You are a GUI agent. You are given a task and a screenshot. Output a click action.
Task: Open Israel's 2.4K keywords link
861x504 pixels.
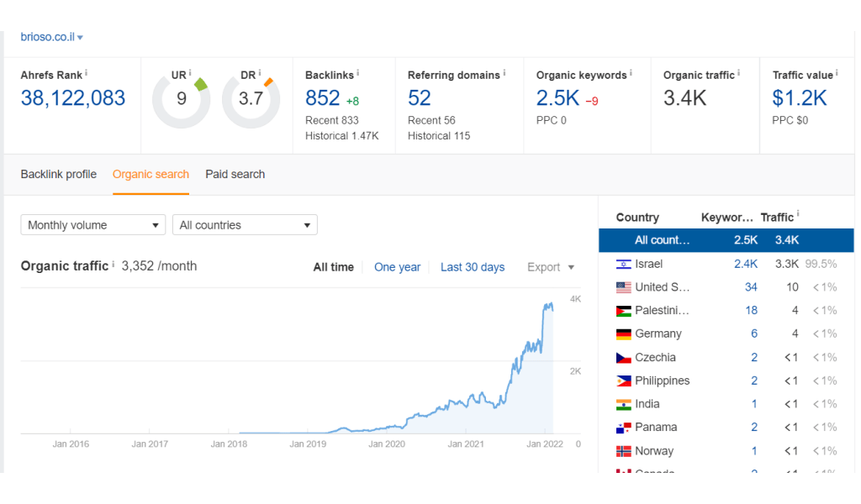tap(746, 265)
